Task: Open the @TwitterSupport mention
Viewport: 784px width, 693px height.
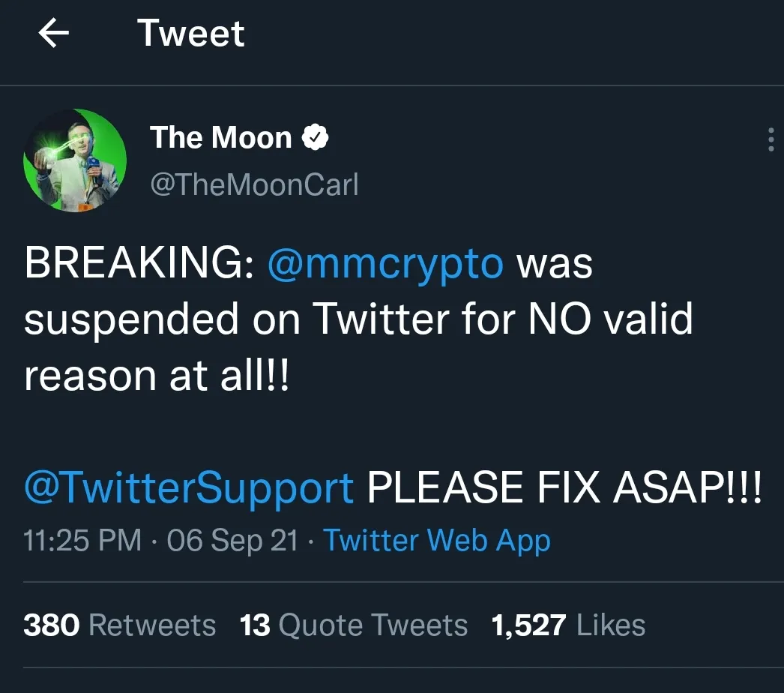Action: 189,487
